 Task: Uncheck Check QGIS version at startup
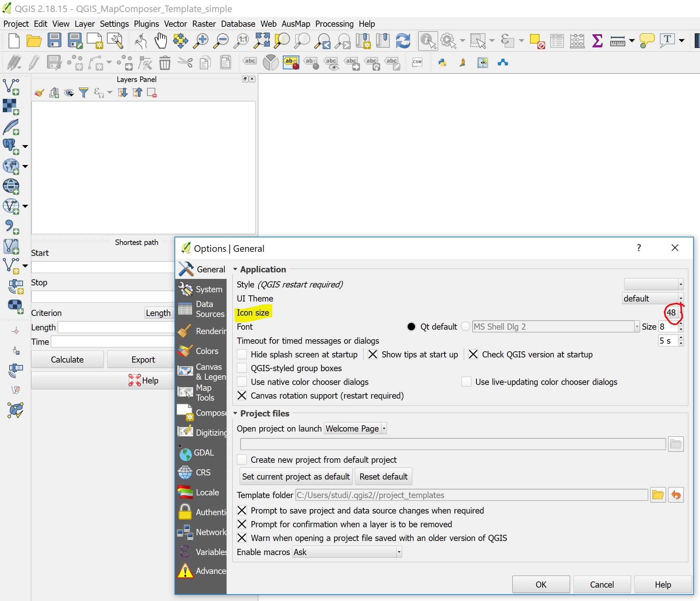pyautogui.click(x=473, y=354)
